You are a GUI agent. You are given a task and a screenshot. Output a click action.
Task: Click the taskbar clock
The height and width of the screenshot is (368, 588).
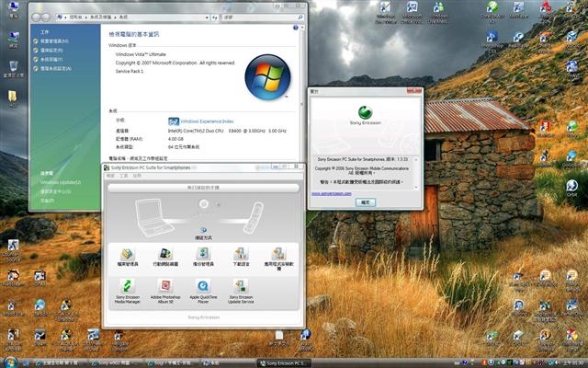coord(572,362)
